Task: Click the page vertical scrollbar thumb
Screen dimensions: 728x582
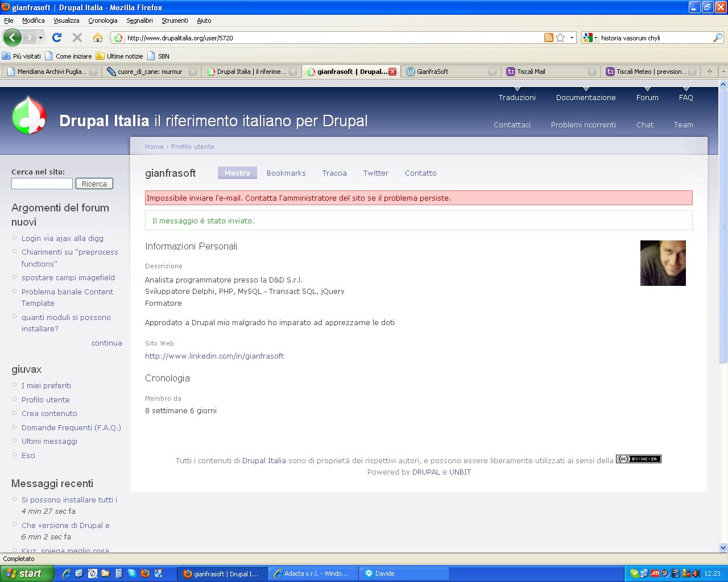Action: click(x=723, y=226)
